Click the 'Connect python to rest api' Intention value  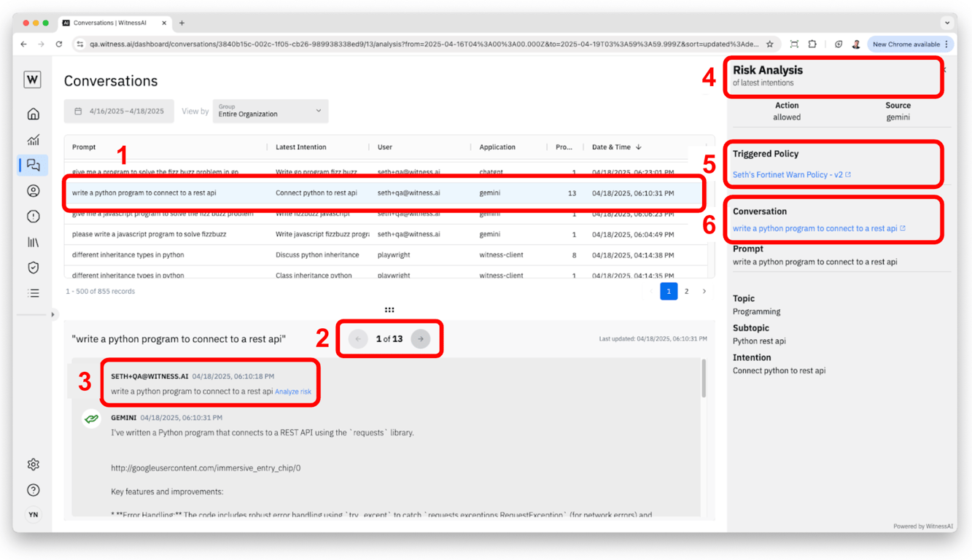click(779, 370)
